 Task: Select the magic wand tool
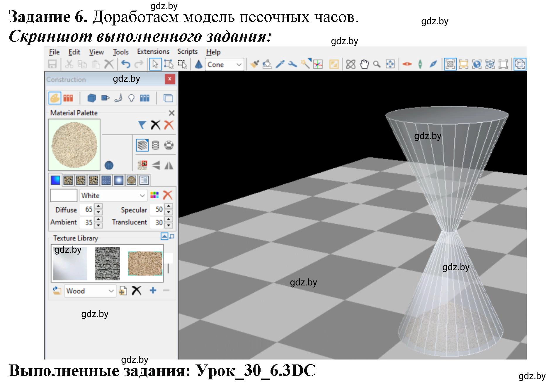pos(306,64)
